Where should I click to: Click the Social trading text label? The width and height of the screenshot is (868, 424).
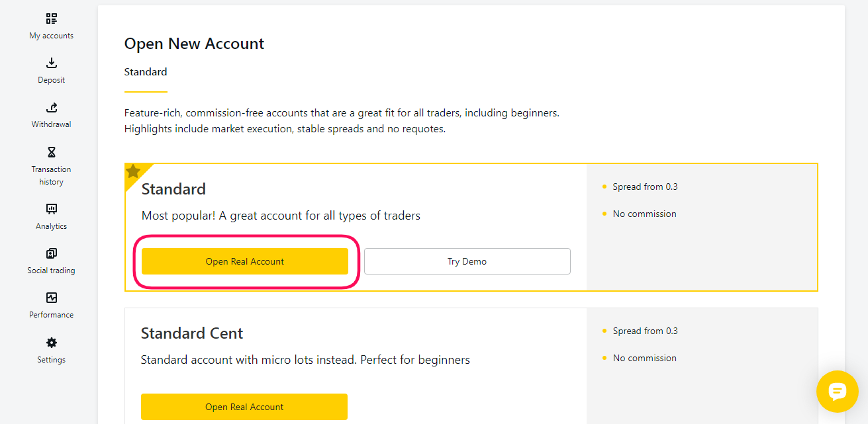coord(52,271)
